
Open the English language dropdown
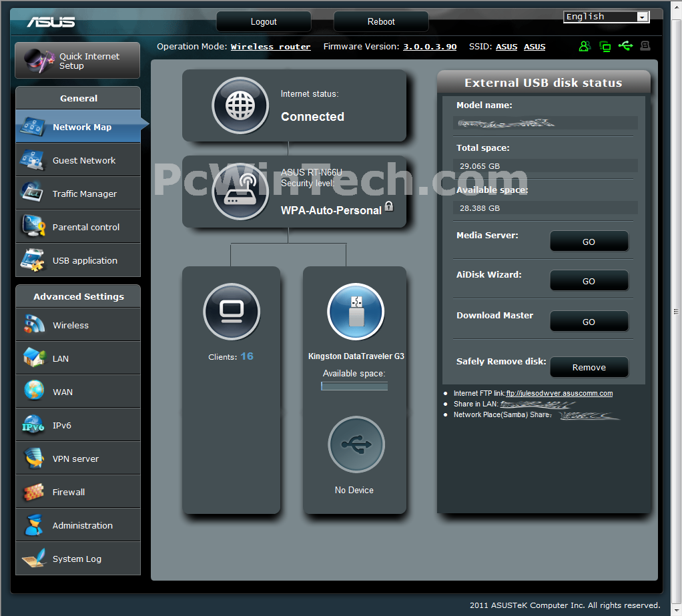[607, 17]
